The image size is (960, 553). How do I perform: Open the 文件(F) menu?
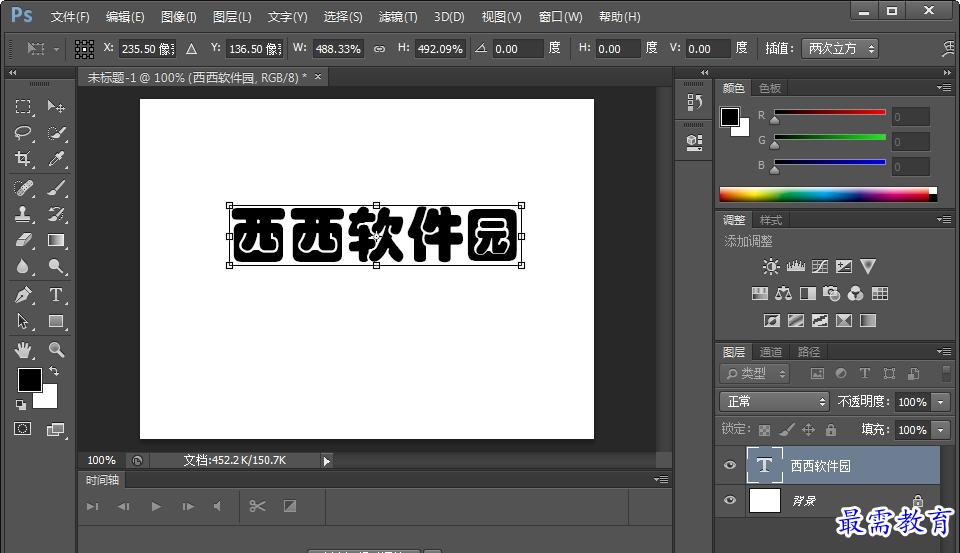coord(70,17)
